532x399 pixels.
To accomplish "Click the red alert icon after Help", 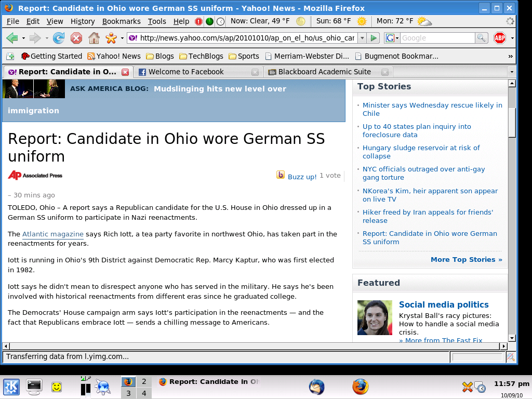I will [199, 22].
